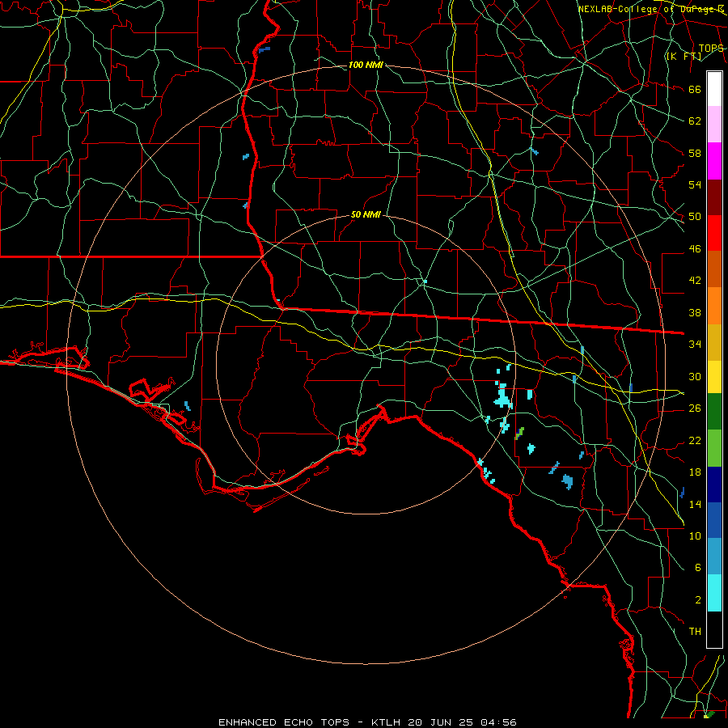The image size is (728, 728).
Task: Click the yellow 30 legend swatch
Action: tap(714, 377)
